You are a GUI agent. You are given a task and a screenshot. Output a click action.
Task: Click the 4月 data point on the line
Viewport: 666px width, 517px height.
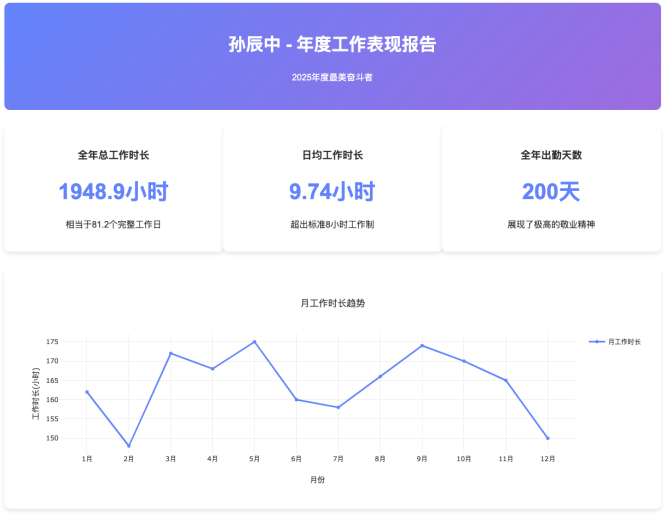(213, 369)
